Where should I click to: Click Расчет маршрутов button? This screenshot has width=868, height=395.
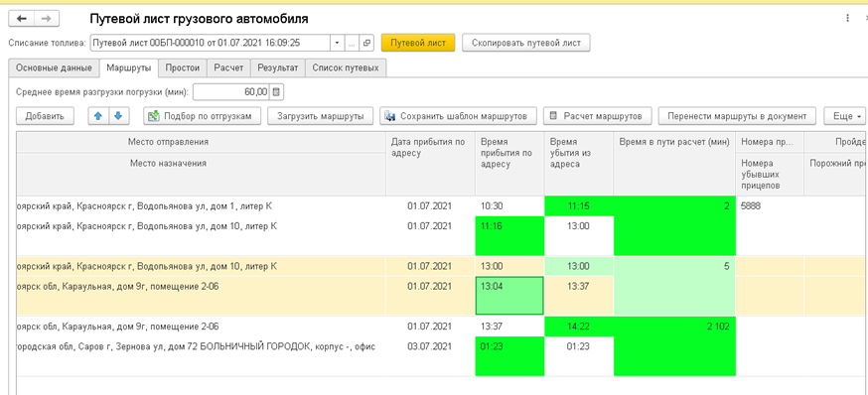click(597, 116)
